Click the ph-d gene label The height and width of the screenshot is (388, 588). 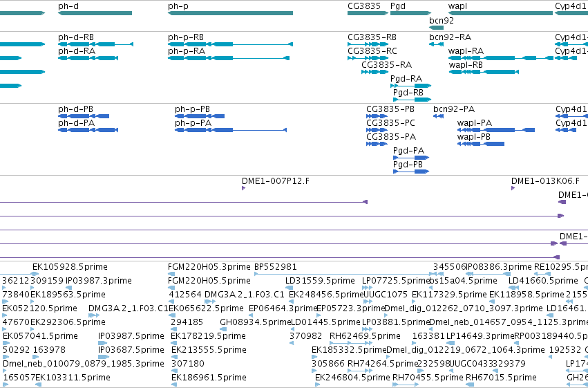point(68,6)
